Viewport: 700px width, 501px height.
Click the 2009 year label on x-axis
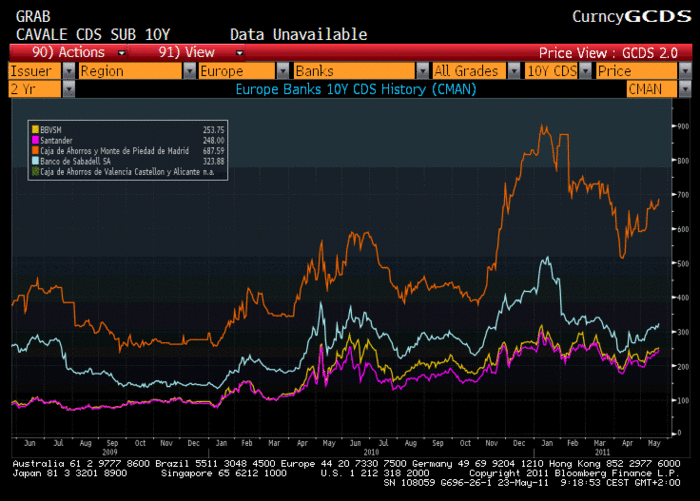coord(110,452)
